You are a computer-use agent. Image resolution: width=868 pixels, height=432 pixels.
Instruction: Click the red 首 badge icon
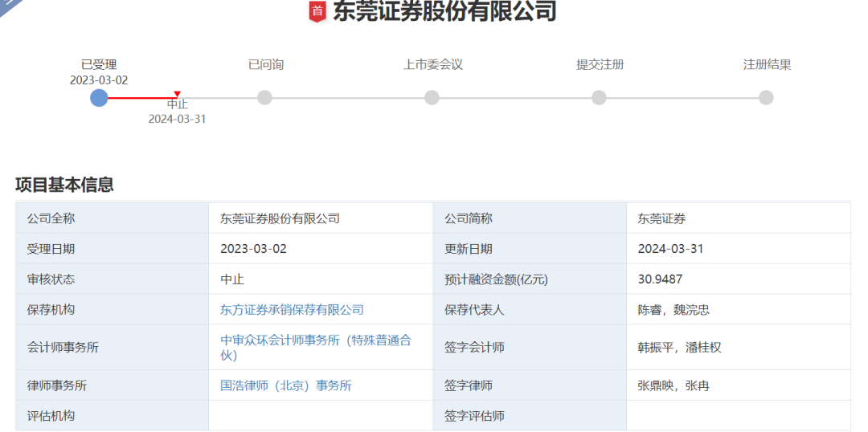(x=317, y=11)
